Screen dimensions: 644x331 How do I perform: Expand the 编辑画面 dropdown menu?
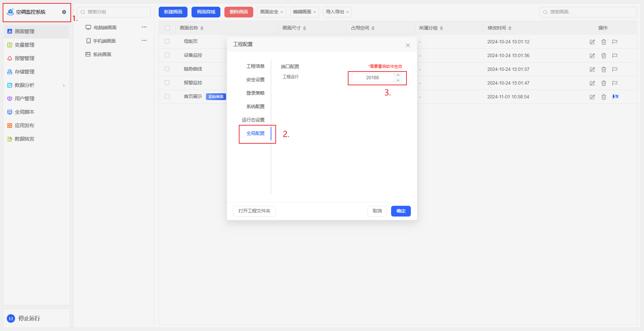304,12
